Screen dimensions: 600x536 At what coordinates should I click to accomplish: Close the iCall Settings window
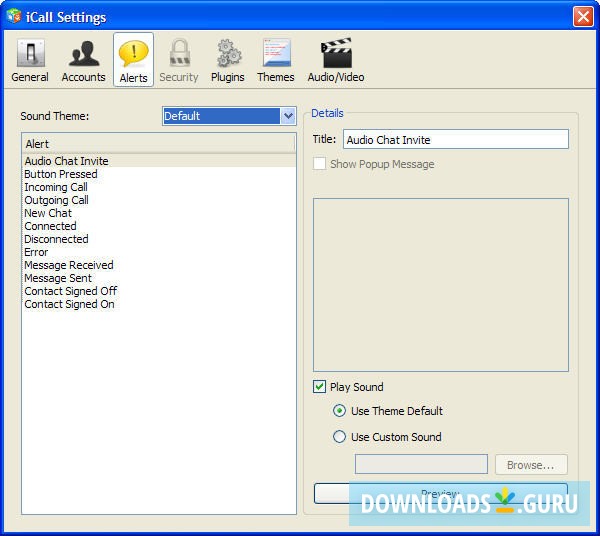[583, 16]
